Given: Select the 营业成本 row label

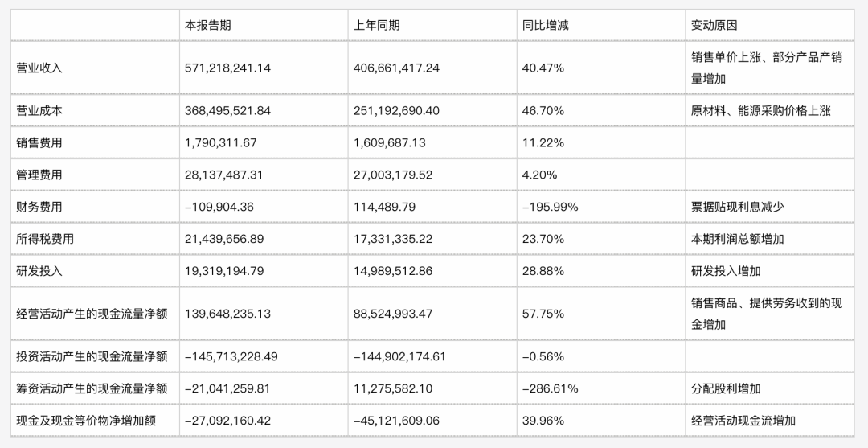Looking at the screenshot, I should coord(39,111).
